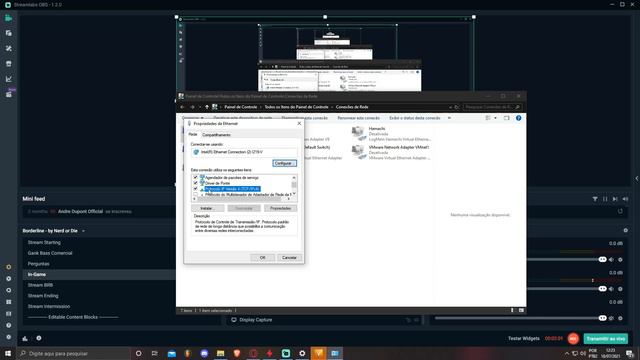This screenshot has height=360, width=640.
Task: Click Painel de Controle in breadcrumb
Action: pos(241,107)
